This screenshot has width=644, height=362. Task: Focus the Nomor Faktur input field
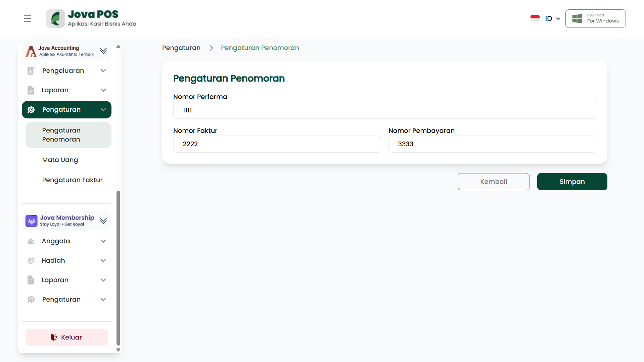click(x=277, y=144)
